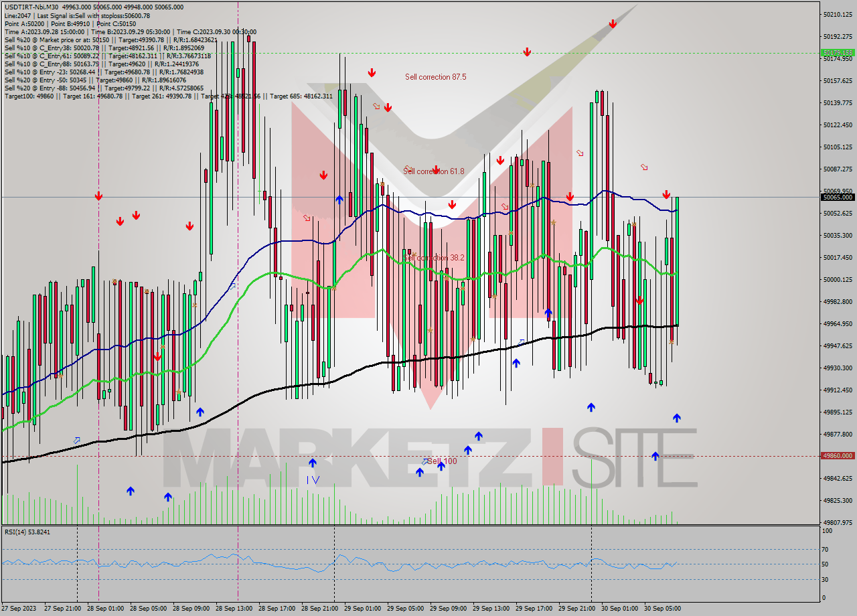Select the blue buy arrow below the Sell 100 text
This screenshot has height=616, width=857.
coord(441,467)
